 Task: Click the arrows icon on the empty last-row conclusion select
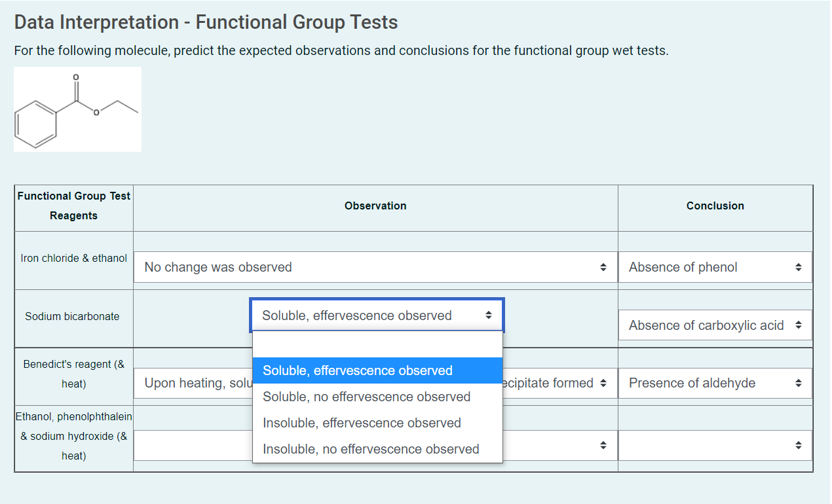(799, 445)
